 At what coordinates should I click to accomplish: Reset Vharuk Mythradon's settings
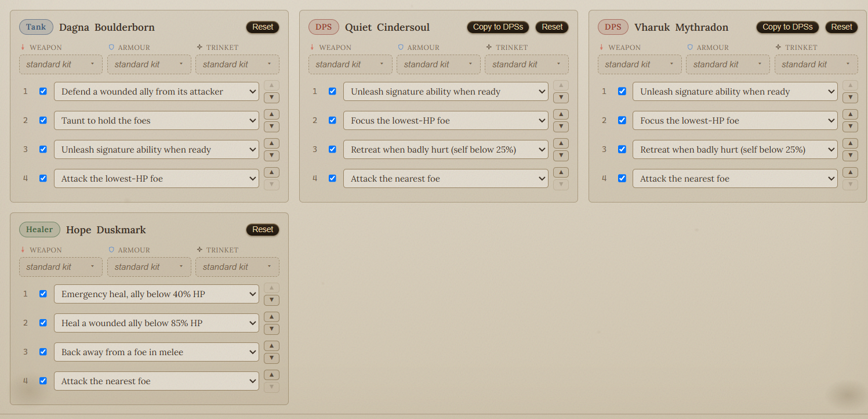841,27
